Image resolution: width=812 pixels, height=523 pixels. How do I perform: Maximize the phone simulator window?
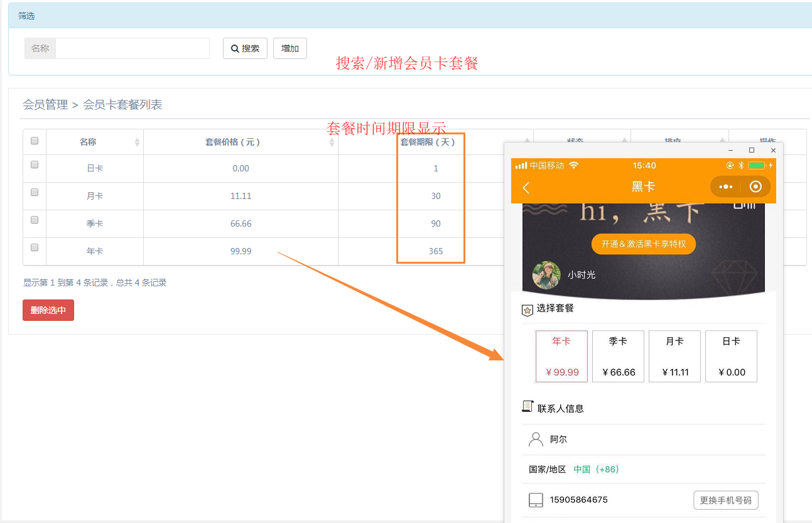coord(752,150)
